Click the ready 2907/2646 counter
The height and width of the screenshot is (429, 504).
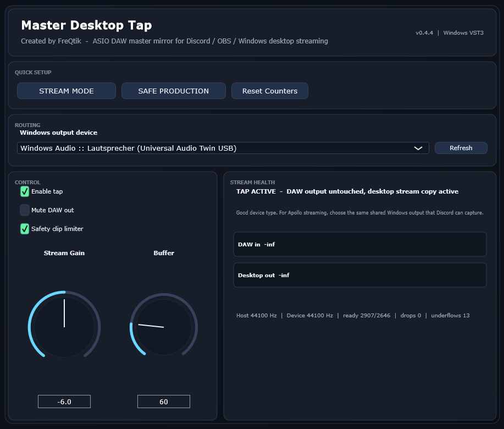tap(367, 316)
